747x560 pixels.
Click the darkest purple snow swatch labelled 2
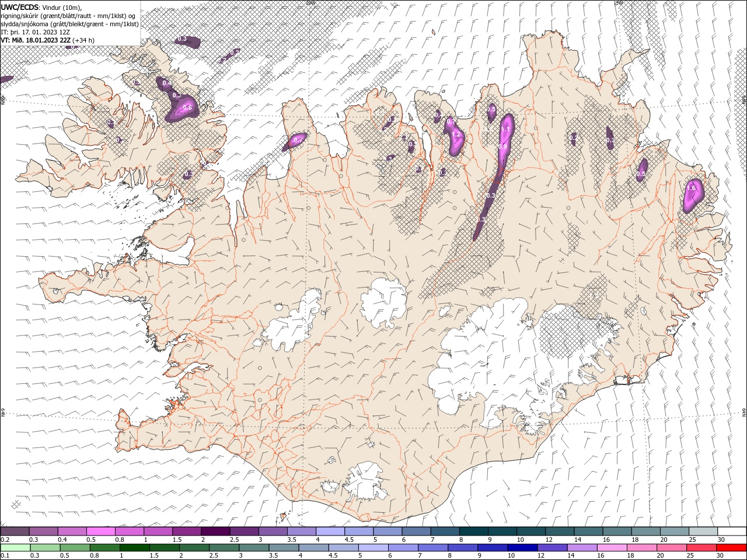(x=215, y=531)
